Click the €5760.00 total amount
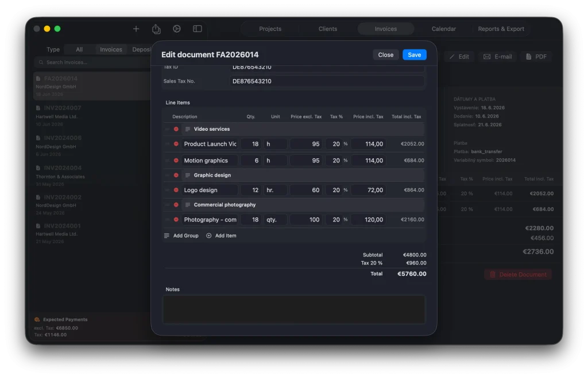Viewport: 588px width, 378px height. (412, 274)
